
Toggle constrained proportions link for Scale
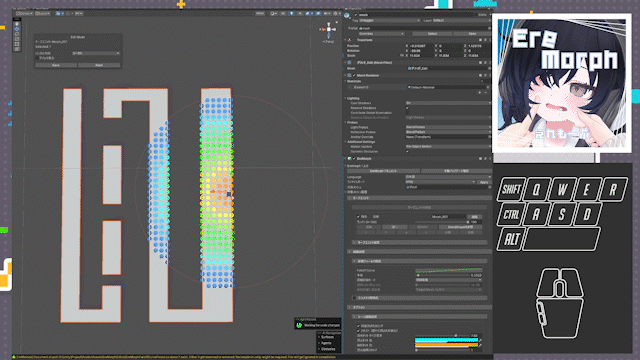402,56
